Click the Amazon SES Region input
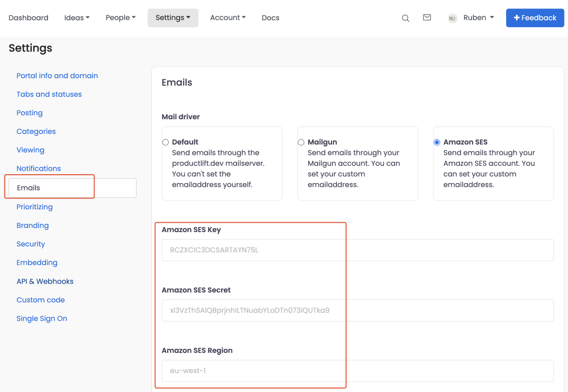Screen dimensions: 568x392 (357, 371)
